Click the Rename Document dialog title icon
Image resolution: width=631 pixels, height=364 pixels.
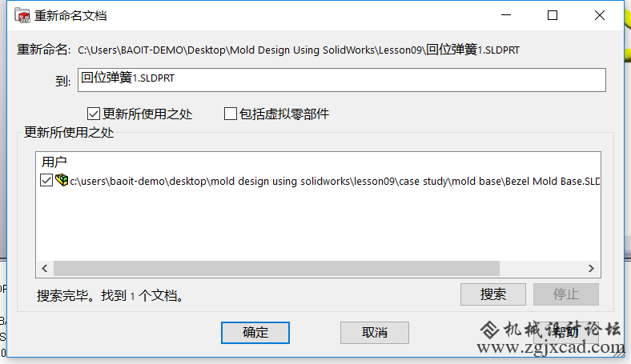coord(22,15)
